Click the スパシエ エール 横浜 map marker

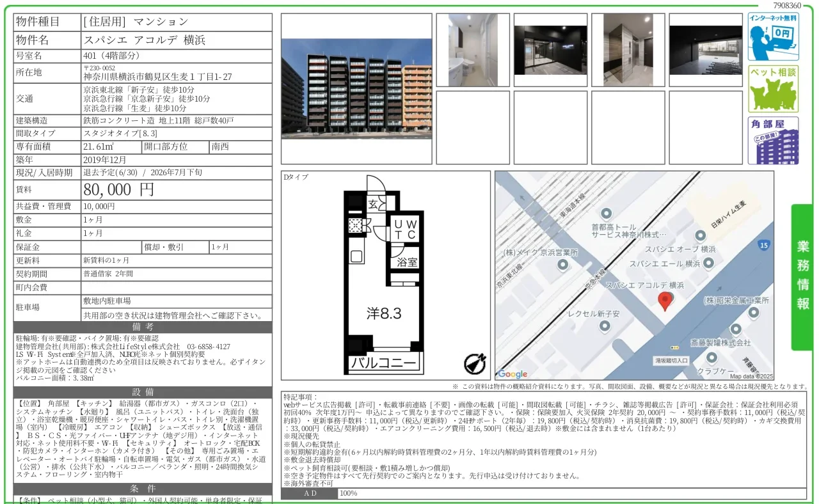(708, 263)
